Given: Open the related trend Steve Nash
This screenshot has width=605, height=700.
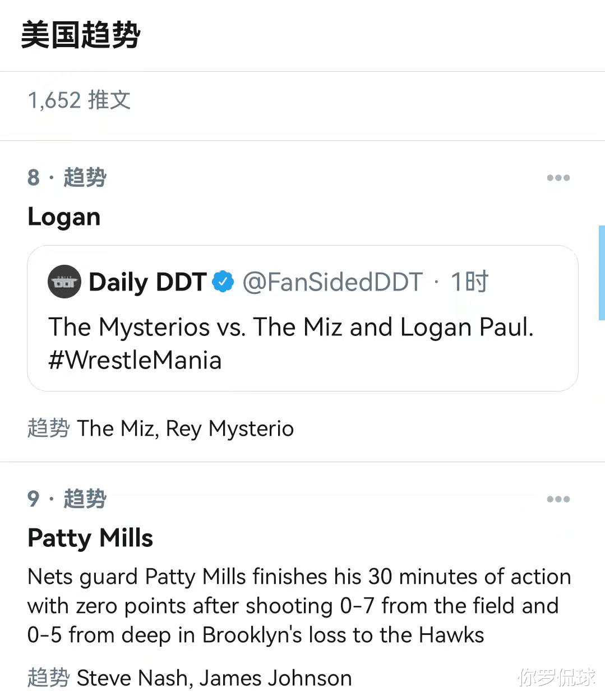Looking at the screenshot, I should coord(132,678).
